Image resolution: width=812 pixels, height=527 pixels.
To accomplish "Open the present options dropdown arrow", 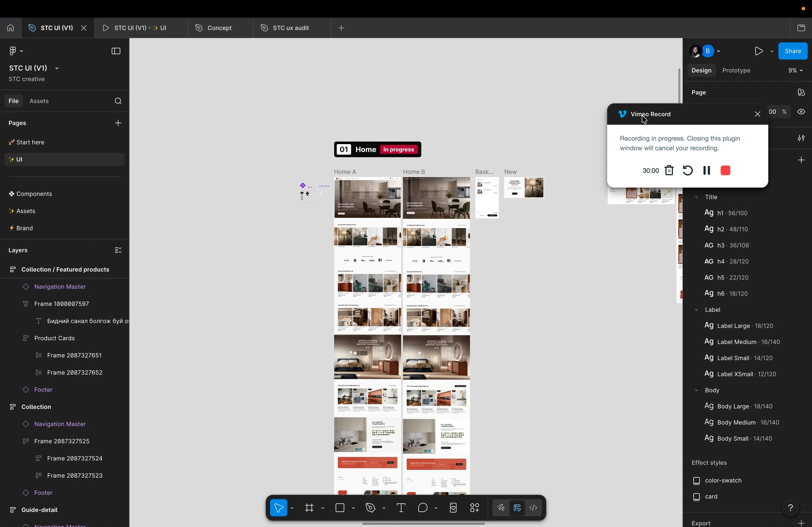I will click(772, 52).
